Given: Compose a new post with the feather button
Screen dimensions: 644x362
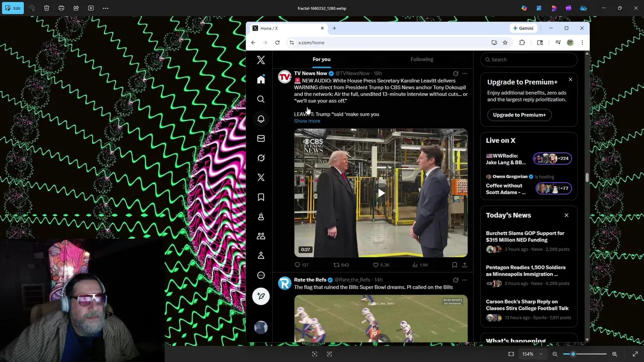Looking at the screenshot, I should [x=261, y=296].
